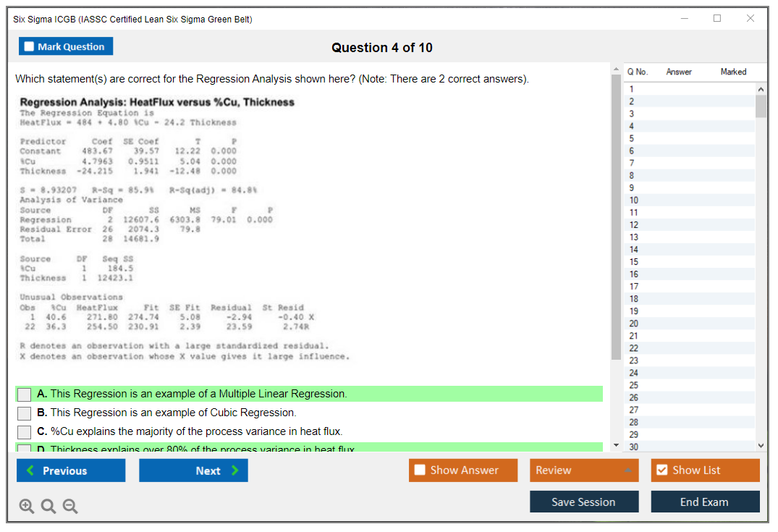Select answer A checkbox
This screenshot has width=778, height=532.
[x=25, y=394]
